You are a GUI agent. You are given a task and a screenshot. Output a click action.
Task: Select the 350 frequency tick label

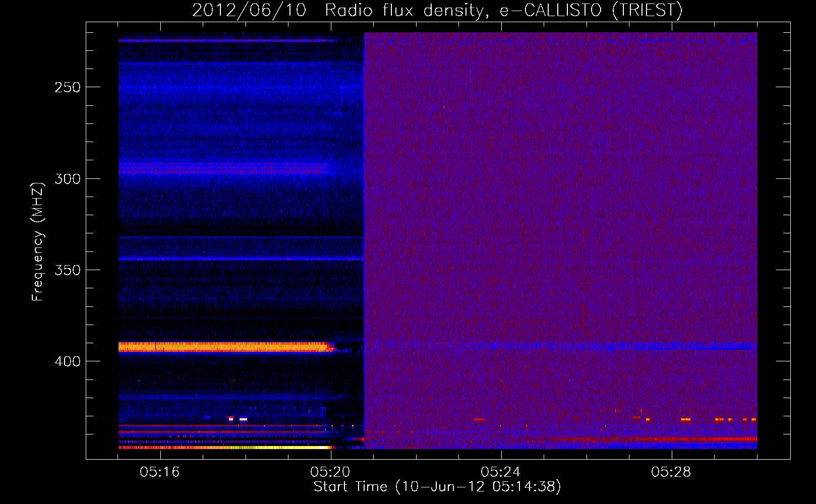pos(68,270)
